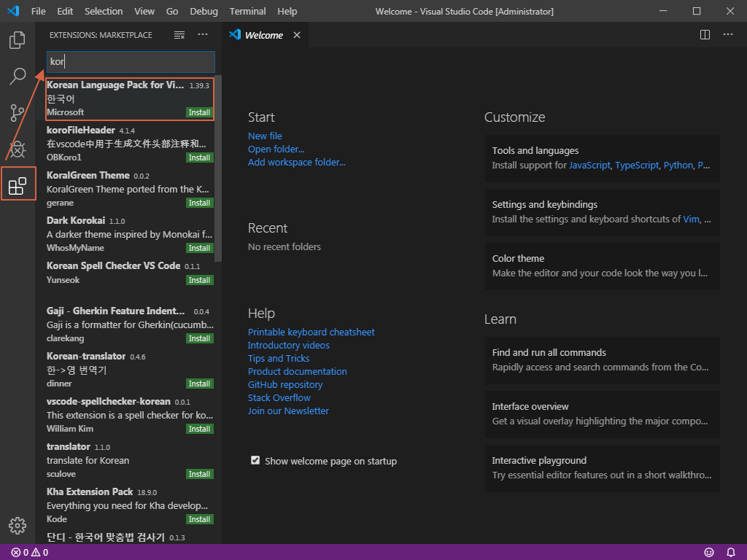The image size is (747, 560).
Task: Open editor more actions ellipsis
Action: click(728, 35)
